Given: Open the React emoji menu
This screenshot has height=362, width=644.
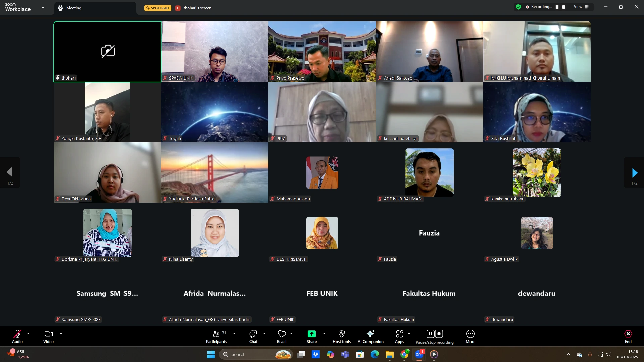Looking at the screenshot, I should (282, 337).
